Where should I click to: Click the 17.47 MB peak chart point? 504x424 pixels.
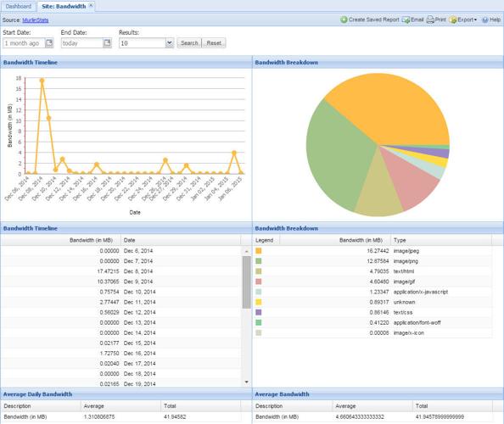[x=42, y=81]
